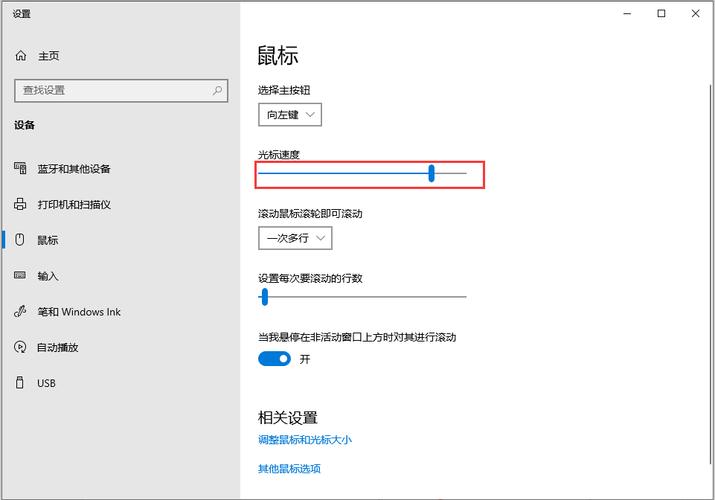Open the 其他鼠标选项 link

pos(289,469)
